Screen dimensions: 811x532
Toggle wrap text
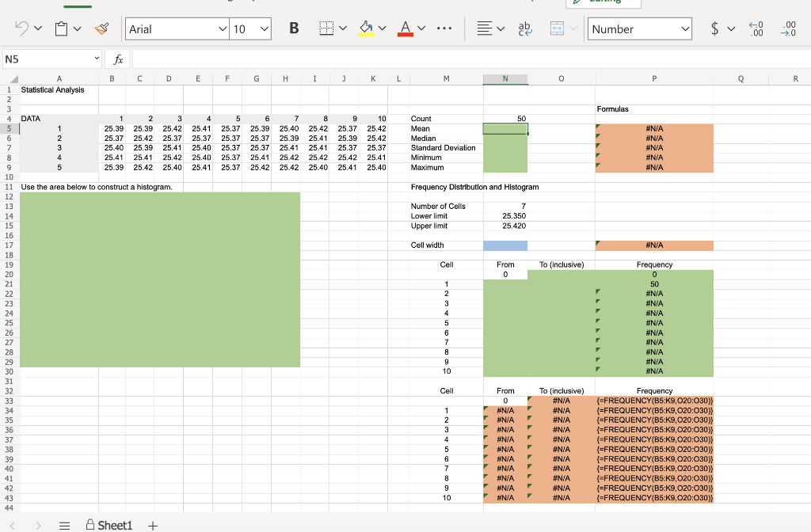click(x=524, y=29)
